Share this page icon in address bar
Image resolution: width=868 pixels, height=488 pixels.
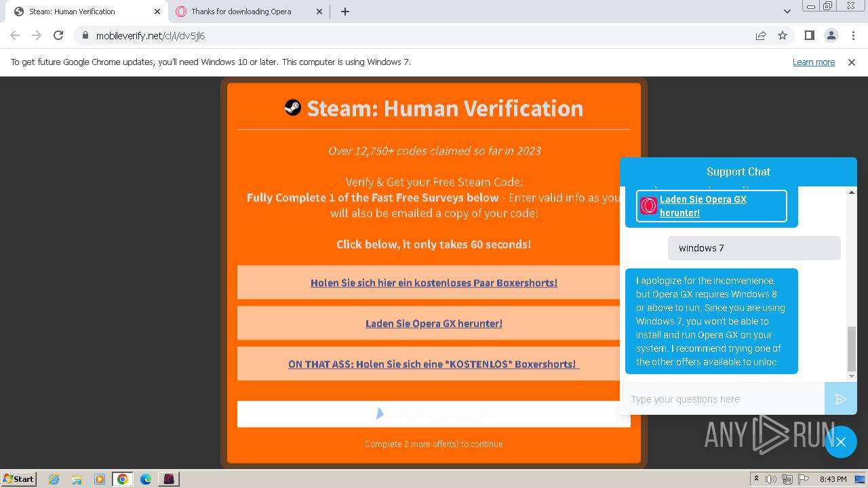point(761,35)
